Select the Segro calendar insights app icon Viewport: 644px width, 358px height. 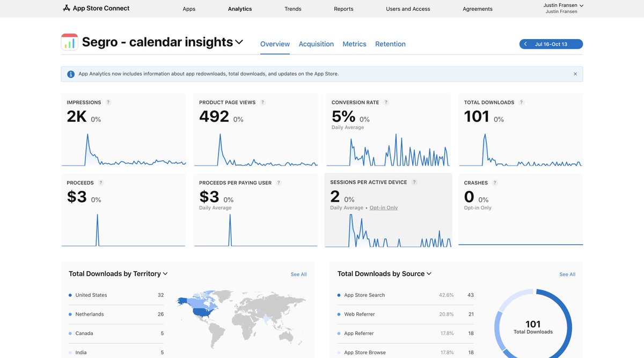coord(69,41)
